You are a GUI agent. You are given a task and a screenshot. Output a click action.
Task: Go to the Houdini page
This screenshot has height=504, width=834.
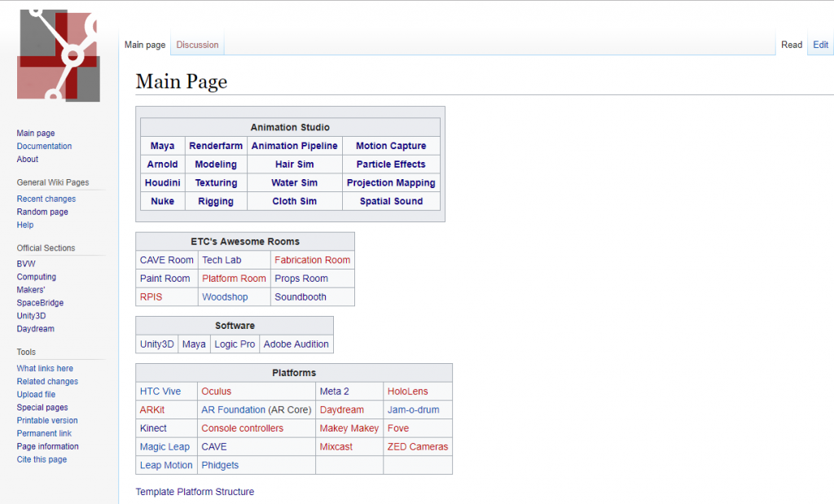pyautogui.click(x=162, y=183)
